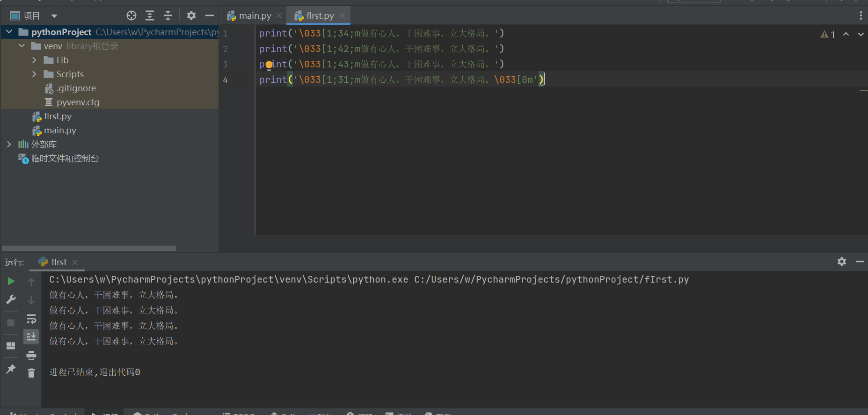Expand the 外部库 node
Viewport: 868px width, 415px height.
point(9,144)
